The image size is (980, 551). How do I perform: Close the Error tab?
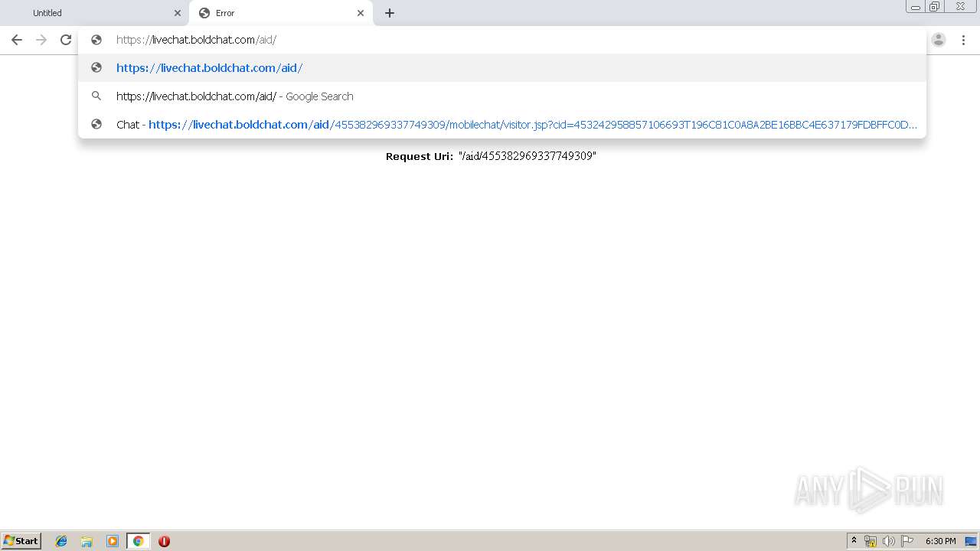click(361, 13)
